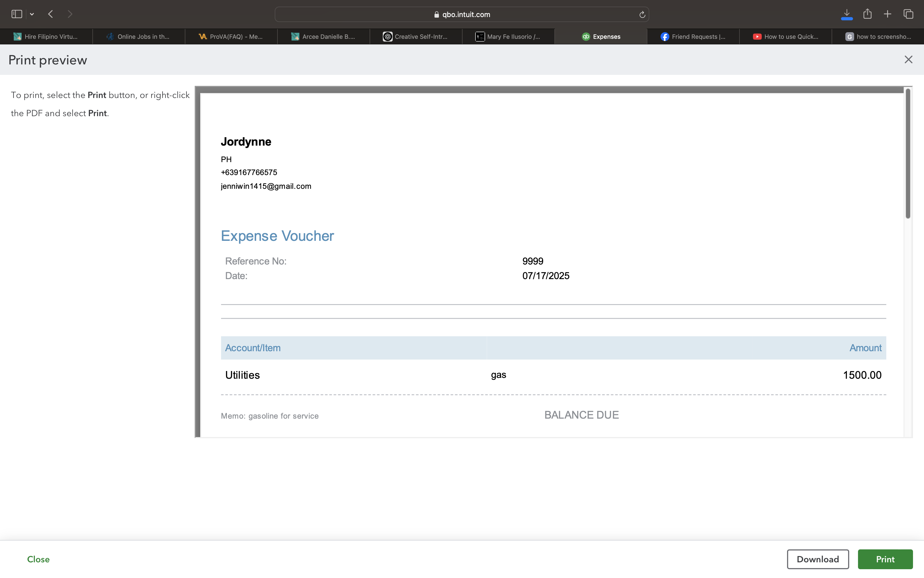
Task: Click the 1500.00 amount value
Action: [x=862, y=375]
